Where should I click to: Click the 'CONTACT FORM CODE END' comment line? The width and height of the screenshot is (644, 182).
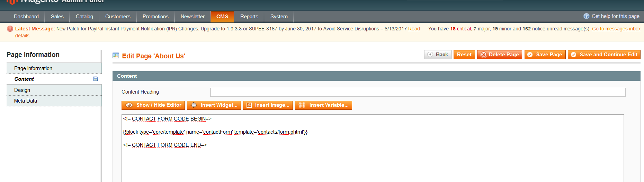pyautogui.click(x=165, y=145)
